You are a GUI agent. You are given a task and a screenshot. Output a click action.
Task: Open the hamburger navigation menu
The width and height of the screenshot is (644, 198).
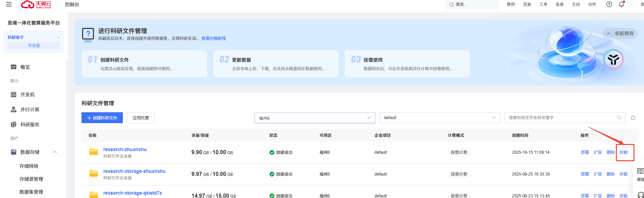click(x=9, y=4)
